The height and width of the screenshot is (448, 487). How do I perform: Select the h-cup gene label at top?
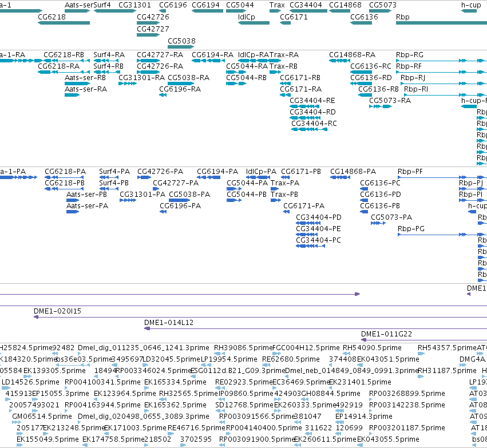tap(471, 5)
